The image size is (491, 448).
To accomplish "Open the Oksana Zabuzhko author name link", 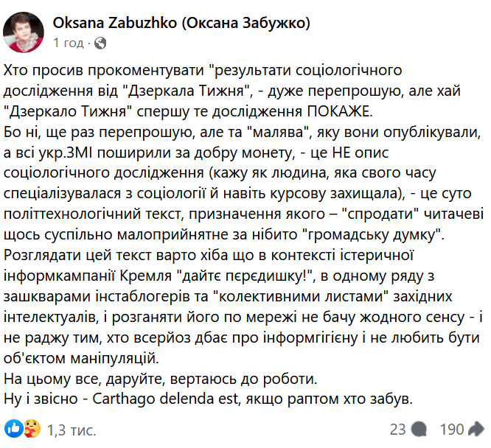I will tap(181, 24).
